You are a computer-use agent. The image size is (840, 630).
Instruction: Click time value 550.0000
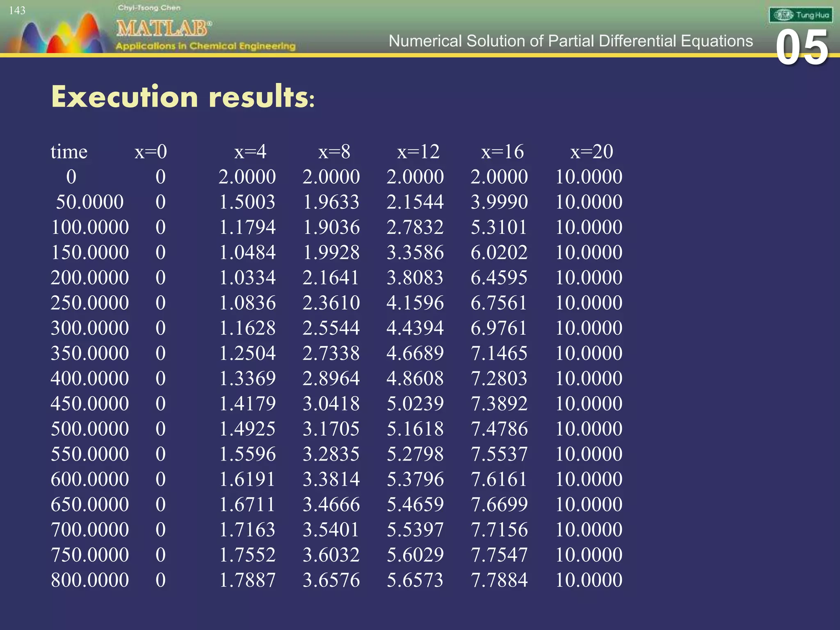(90, 454)
